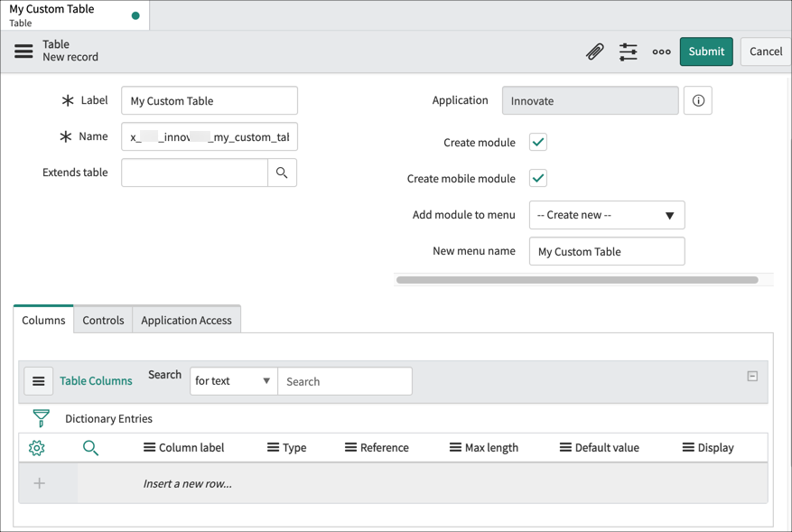Viewport: 792px width, 532px height.
Task: Uncheck the Create module checkbox
Action: (537, 142)
